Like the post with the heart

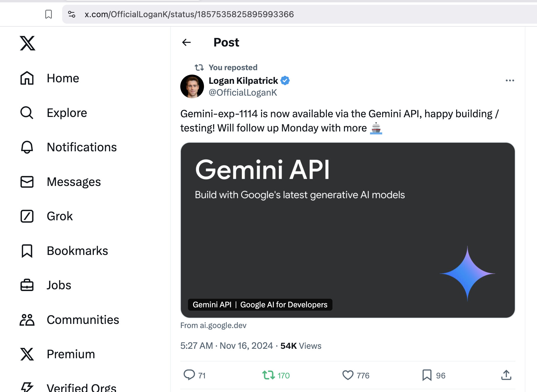(348, 375)
